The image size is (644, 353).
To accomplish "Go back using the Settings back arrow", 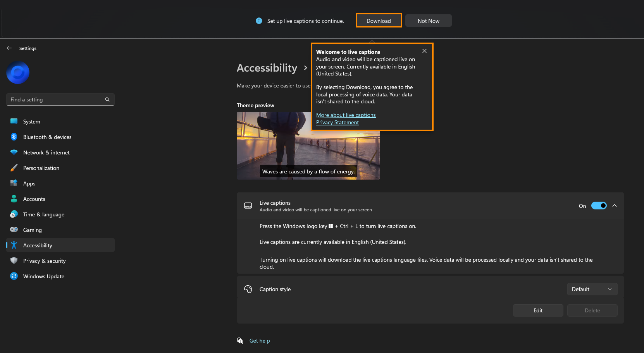I will (x=9, y=48).
